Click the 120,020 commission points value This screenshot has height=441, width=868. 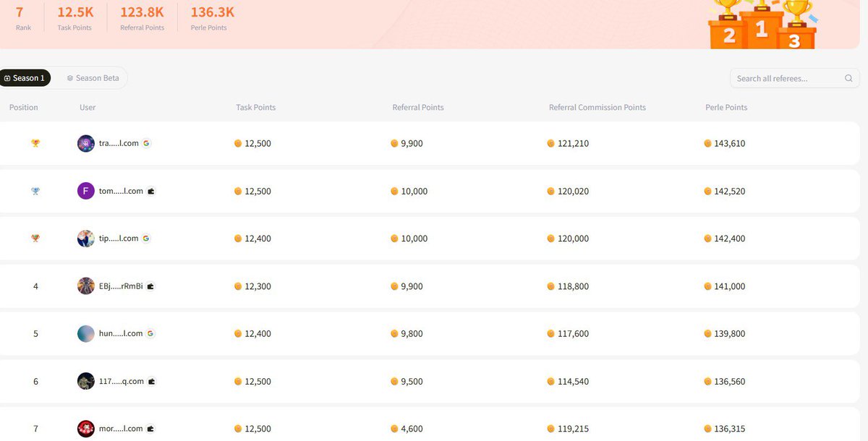point(573,191)
